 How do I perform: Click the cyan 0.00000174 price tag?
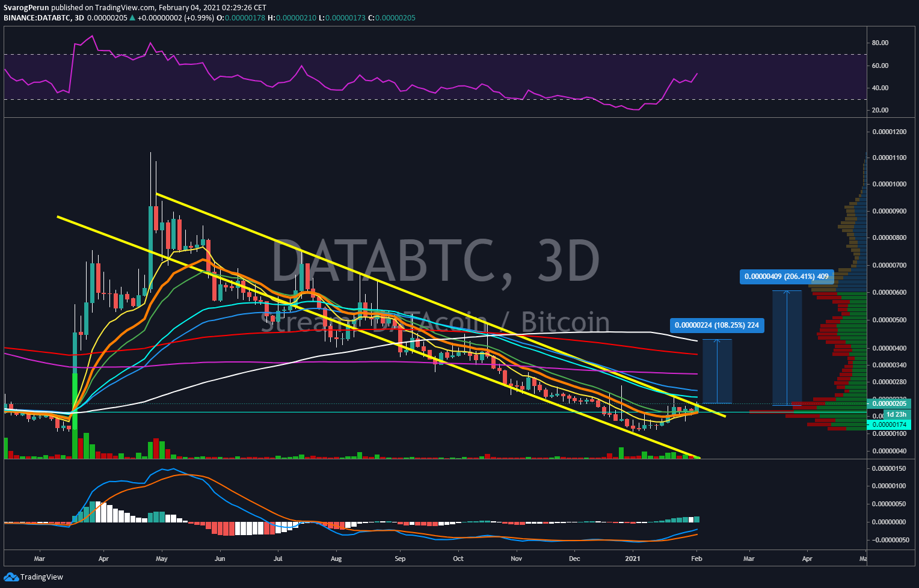point(889,424)
